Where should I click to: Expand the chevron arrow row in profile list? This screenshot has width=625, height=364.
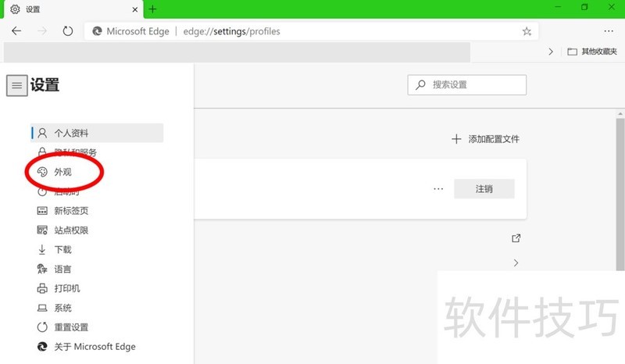[516, 263]
